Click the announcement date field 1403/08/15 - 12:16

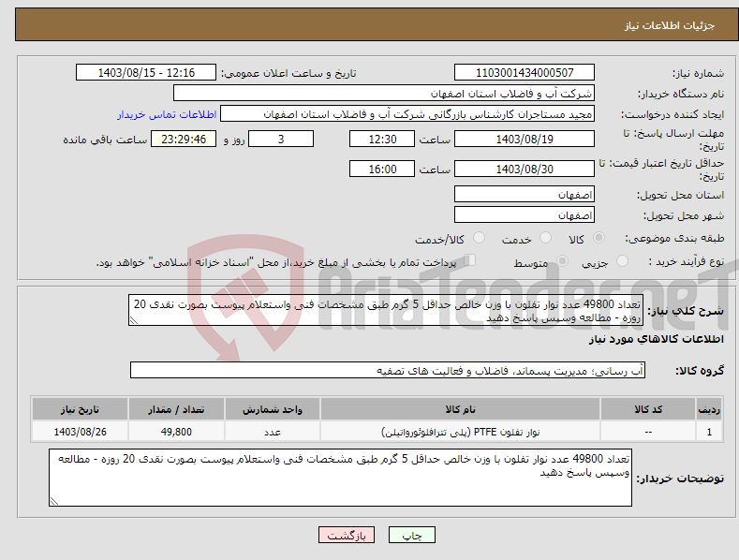[145, 73]
